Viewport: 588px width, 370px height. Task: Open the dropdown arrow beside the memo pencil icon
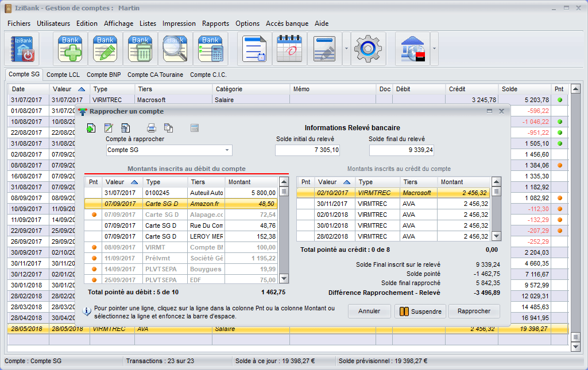346,49
